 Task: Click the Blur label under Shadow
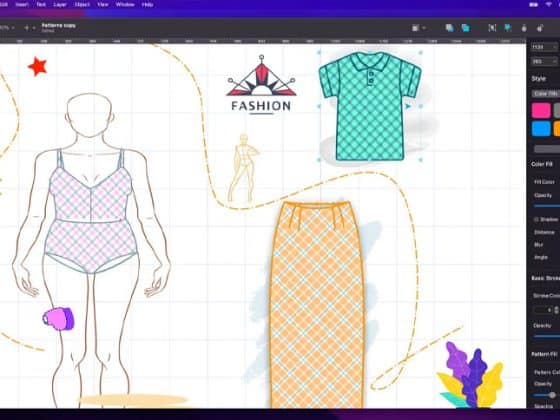(538, 245)
